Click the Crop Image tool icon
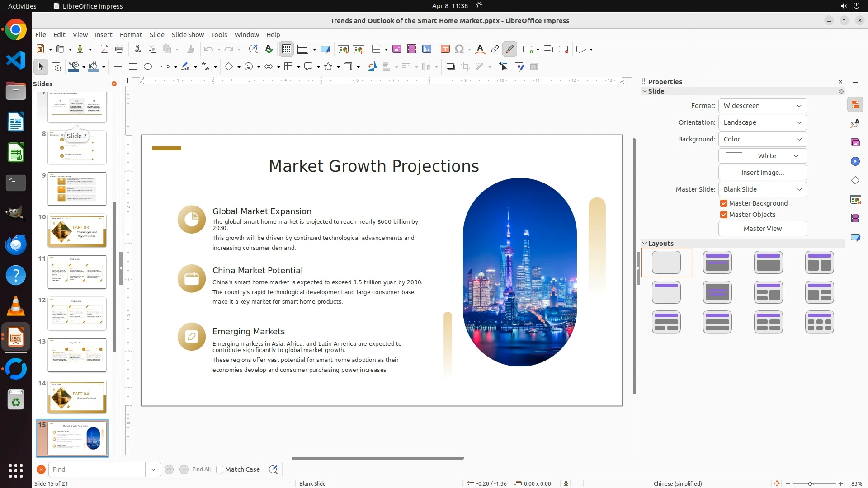This screenshot has width=868, height=488. (x=466, y=67)
